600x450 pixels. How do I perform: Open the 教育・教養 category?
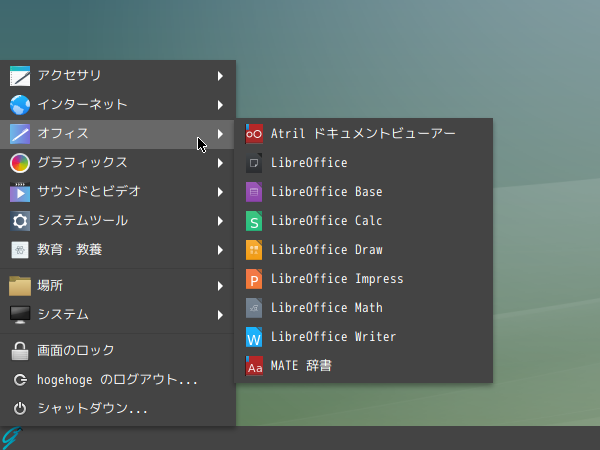[x=117, y=250]
